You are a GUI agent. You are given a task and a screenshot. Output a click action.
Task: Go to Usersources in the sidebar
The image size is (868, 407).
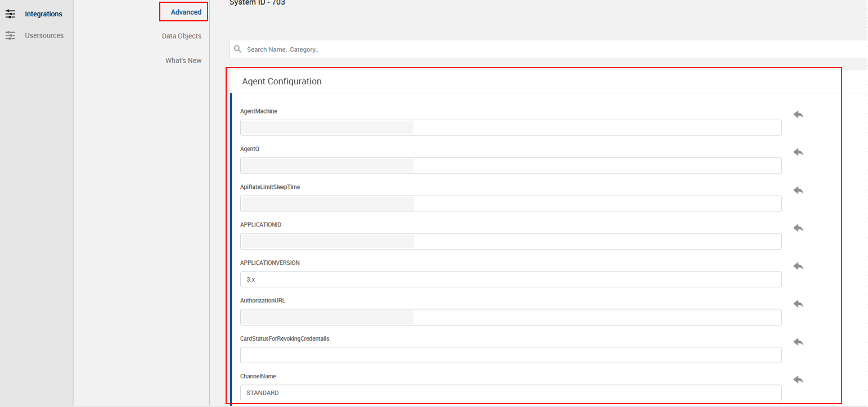44,35
